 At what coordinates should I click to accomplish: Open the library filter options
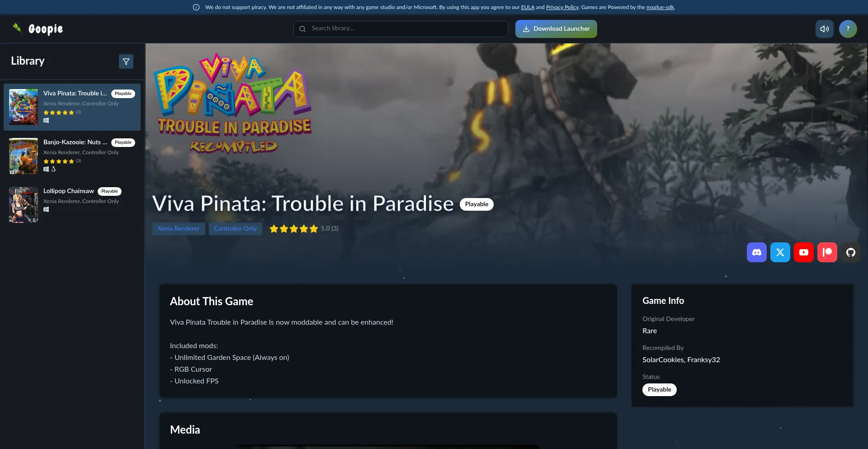126,61
